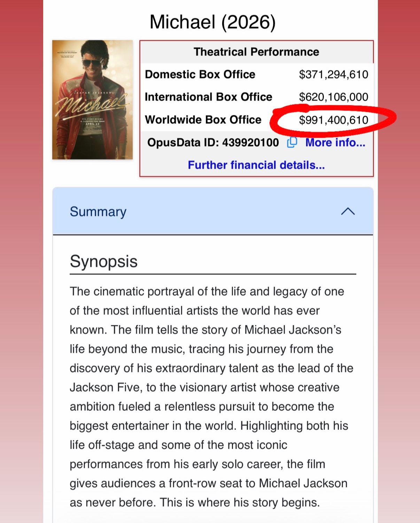420x523 pixels.
Task: Open Further financial details... link
Action: click(256, 165)
